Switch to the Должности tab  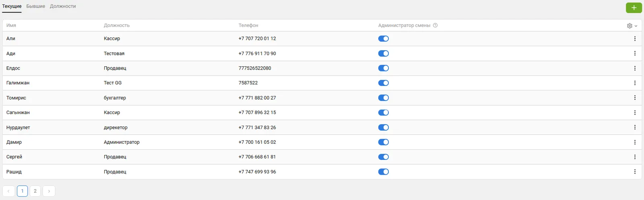coord(63,6)
